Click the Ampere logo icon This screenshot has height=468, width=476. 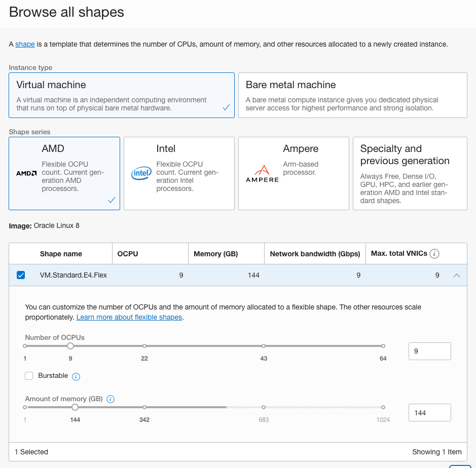[262, 174]
